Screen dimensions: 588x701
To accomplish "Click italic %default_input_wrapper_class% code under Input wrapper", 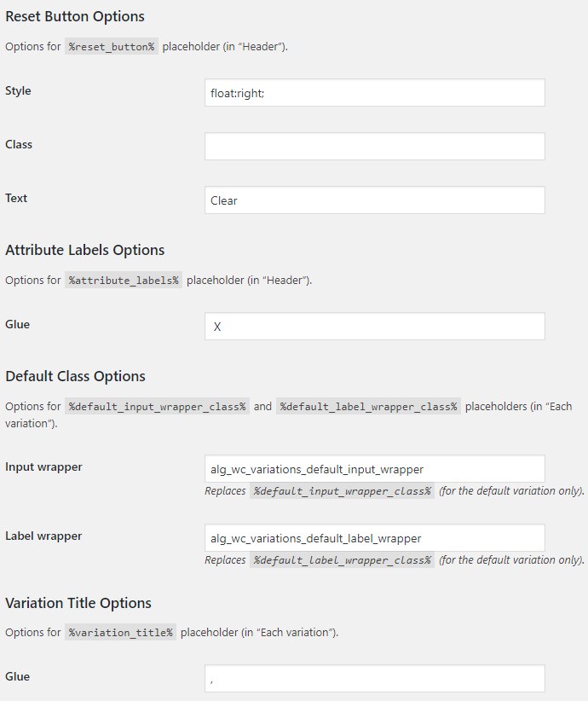I will click(x=342, y=491).
